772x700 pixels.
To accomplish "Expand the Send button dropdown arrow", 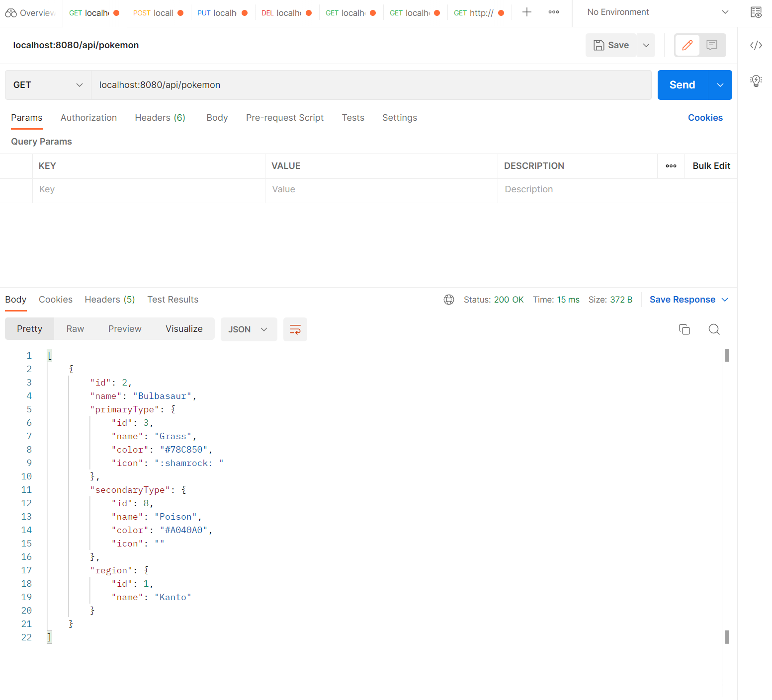I will 720,85.
